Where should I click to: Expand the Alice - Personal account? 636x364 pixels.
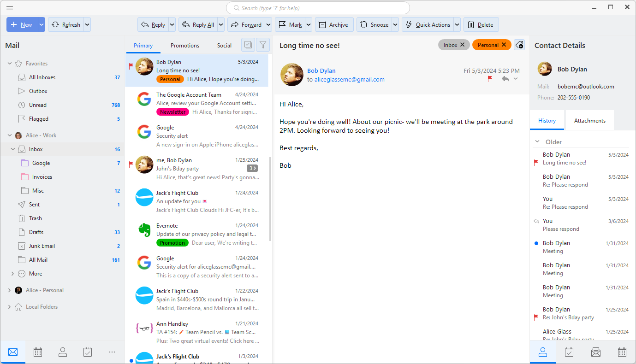click(x=9, y=290)
